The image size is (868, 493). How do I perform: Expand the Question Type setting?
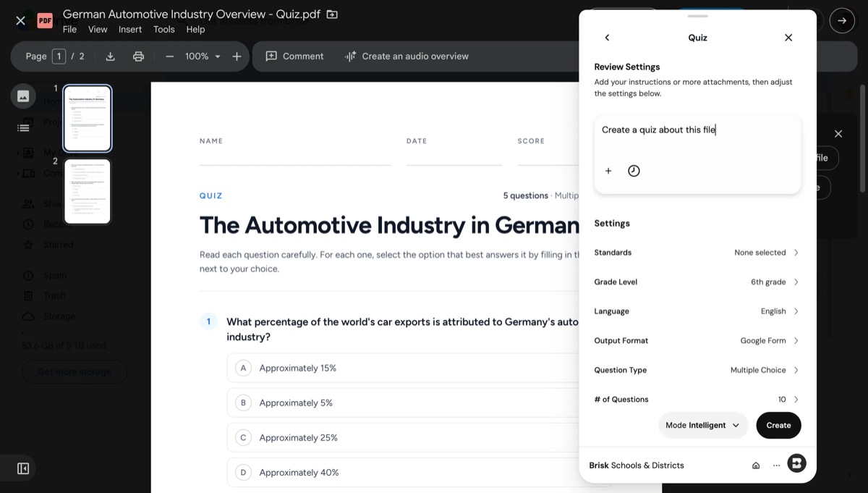pos(697,370)
